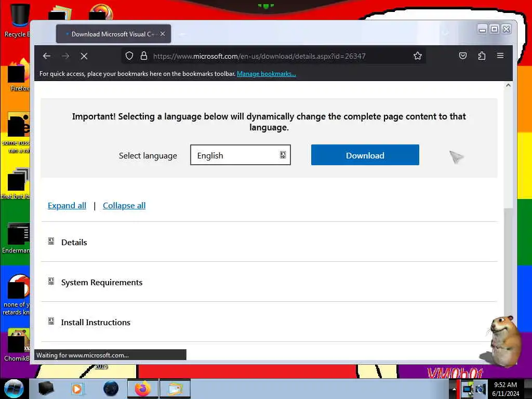Click Collapse all link
The image size is (532, 399).
pyautogui.click(x=124, y=206)
